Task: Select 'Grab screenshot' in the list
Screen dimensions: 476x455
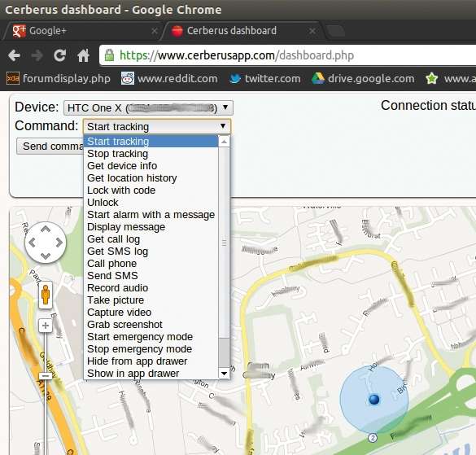Action: (124, 325)
